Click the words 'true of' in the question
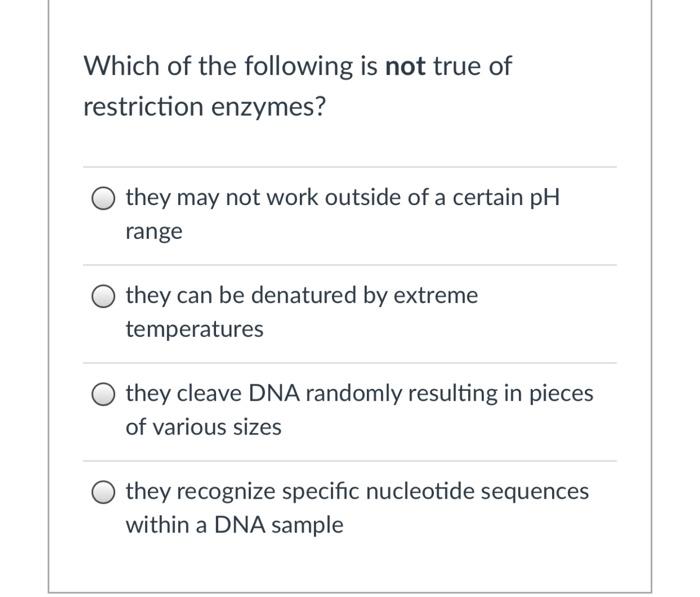 472,66
